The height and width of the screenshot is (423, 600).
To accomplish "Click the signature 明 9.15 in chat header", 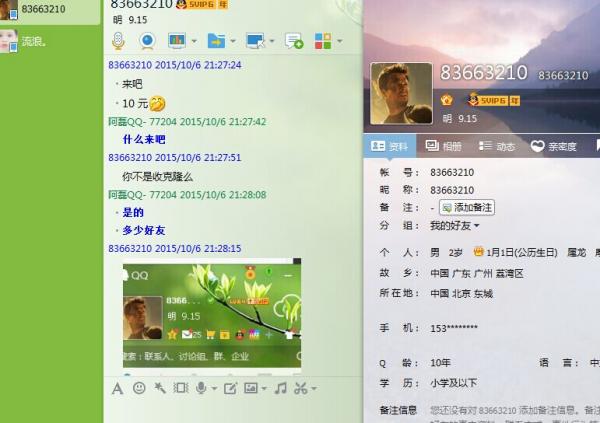I will 130,20.
